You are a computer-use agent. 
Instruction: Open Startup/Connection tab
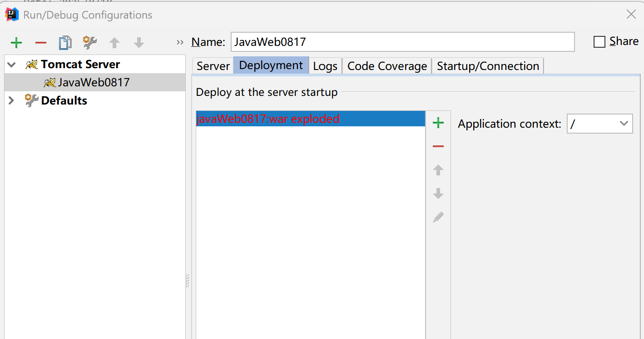(x=488, y=66)
